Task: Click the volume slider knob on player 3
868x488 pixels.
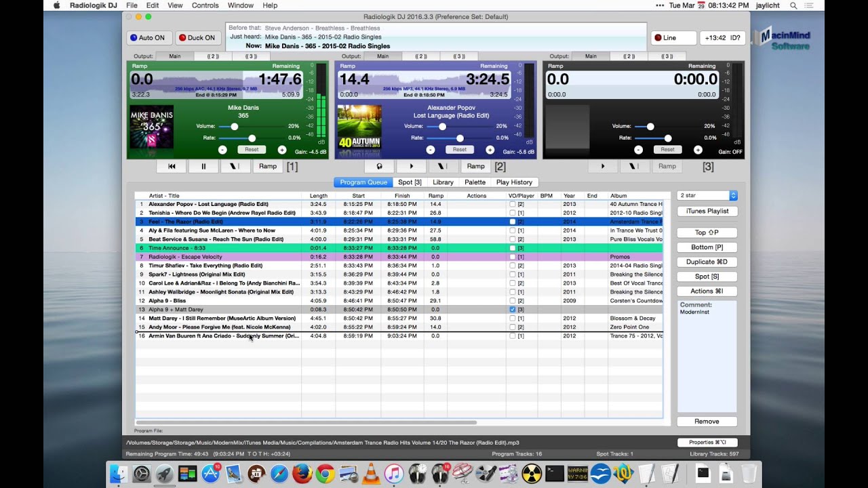Action: pos(650,126)
